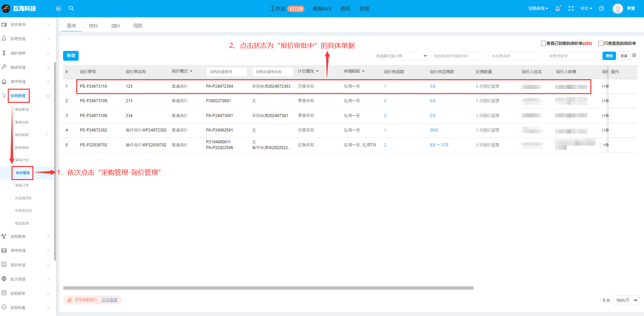Check 只查看我的询价单 checkbox
Viewport: 644px width, 316px height.
tap(601, 43)
